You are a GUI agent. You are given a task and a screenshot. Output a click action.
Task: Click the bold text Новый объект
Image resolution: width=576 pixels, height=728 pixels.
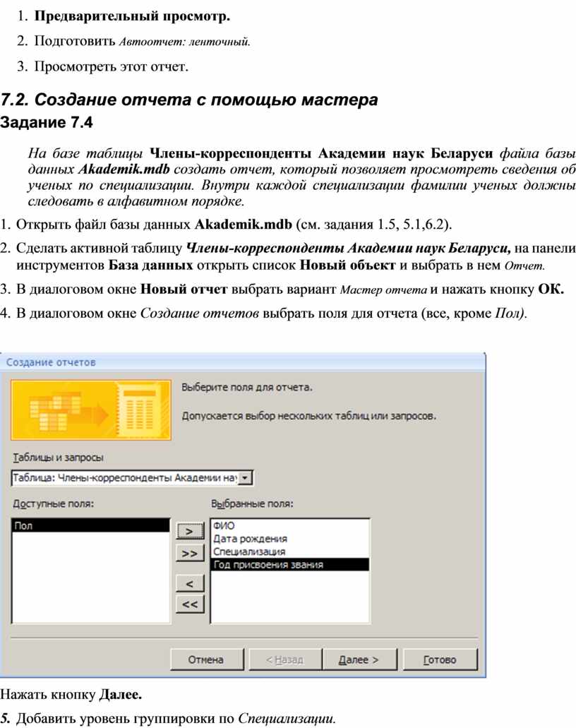(x=347, y=265)
